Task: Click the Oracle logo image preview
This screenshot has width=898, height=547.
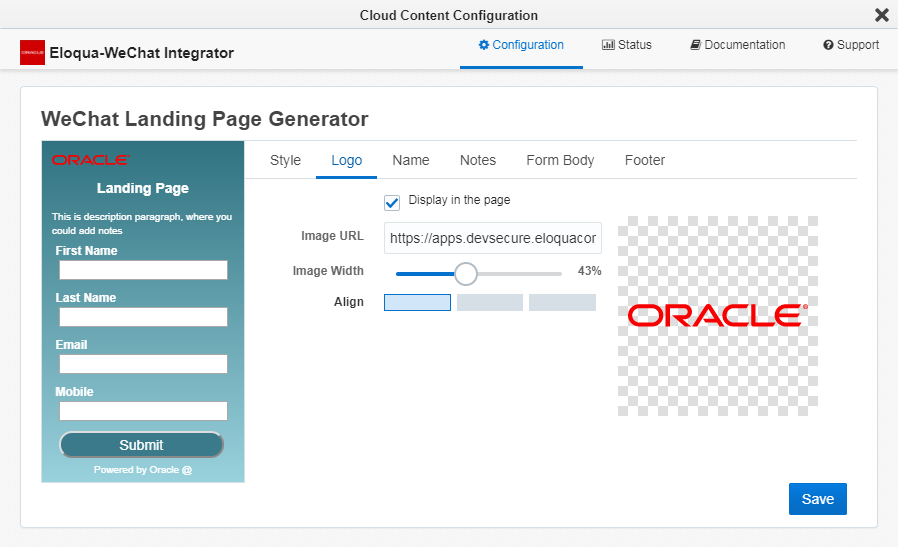Action: 718,316
